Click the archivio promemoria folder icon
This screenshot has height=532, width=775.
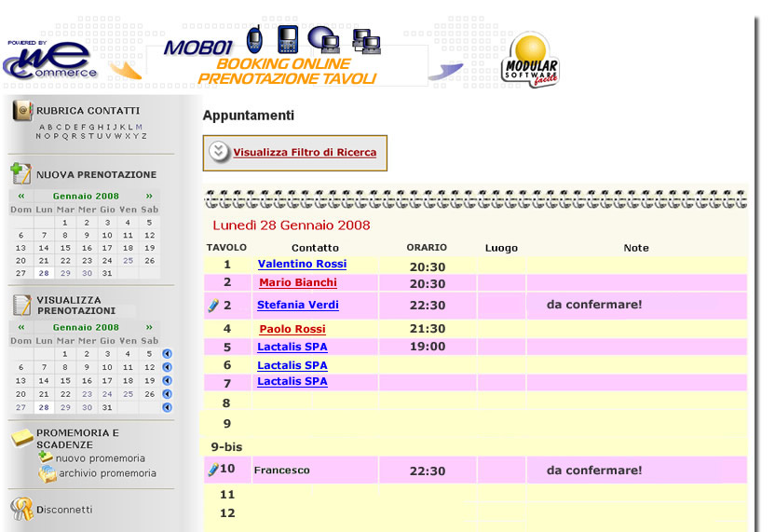[x=48, y=473]
